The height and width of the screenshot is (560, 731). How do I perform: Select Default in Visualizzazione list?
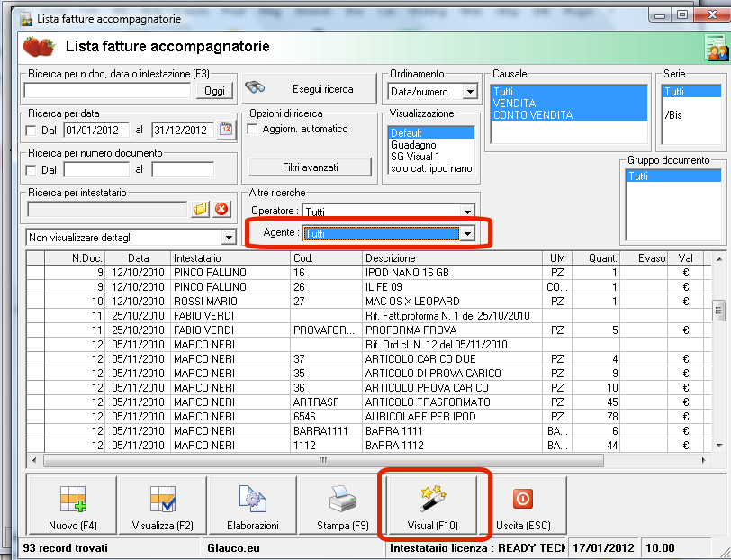click(431, 133)
